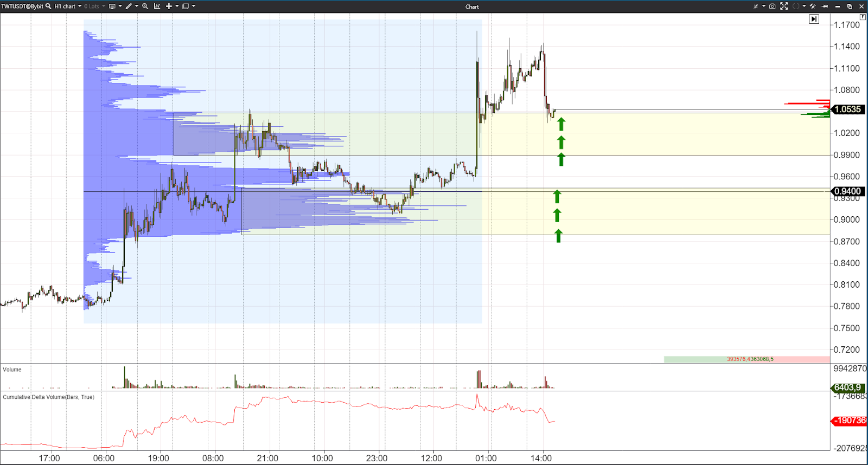Click the Volume indicator label
This screenshot has height=465, width=868.
coord(12,370)
